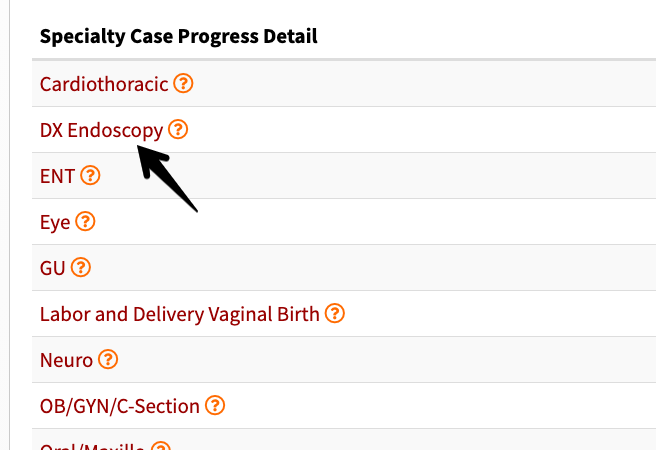Click the help icon next to GU
656x450 pixels.
click(x=81, y=267)
